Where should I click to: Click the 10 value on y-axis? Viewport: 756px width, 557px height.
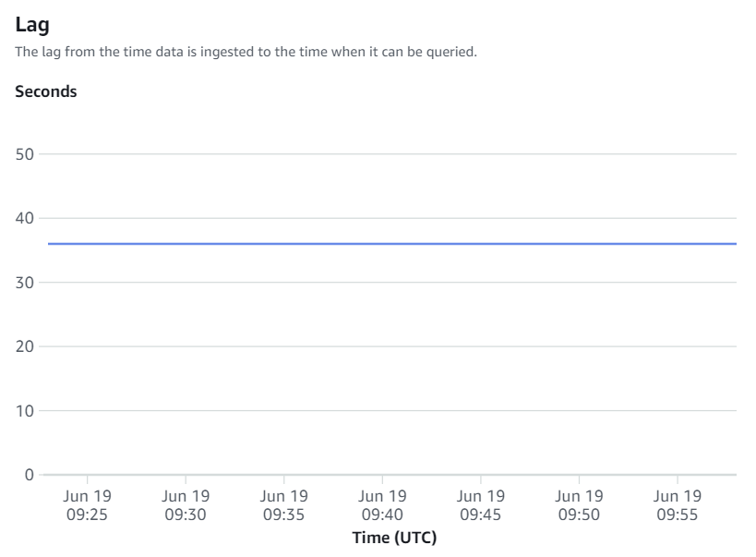(x=25, y=411)
